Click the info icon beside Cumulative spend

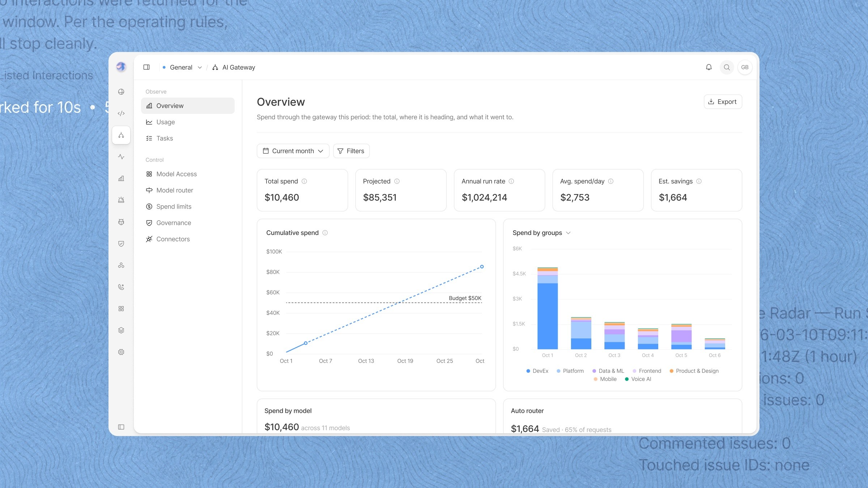pos(325,233)
